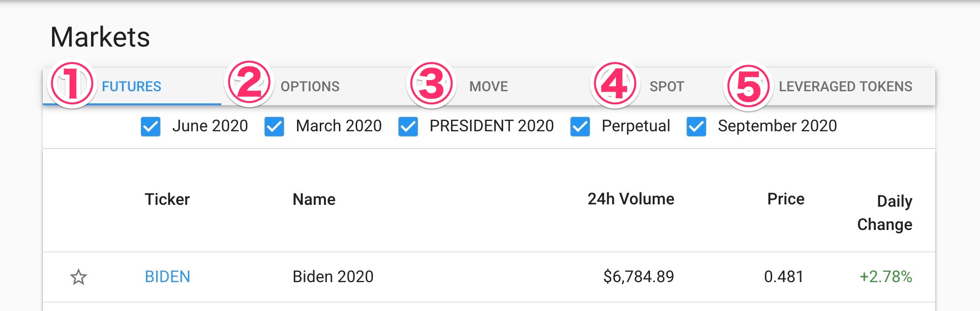Select the MOVE tab

coord(489,87)
